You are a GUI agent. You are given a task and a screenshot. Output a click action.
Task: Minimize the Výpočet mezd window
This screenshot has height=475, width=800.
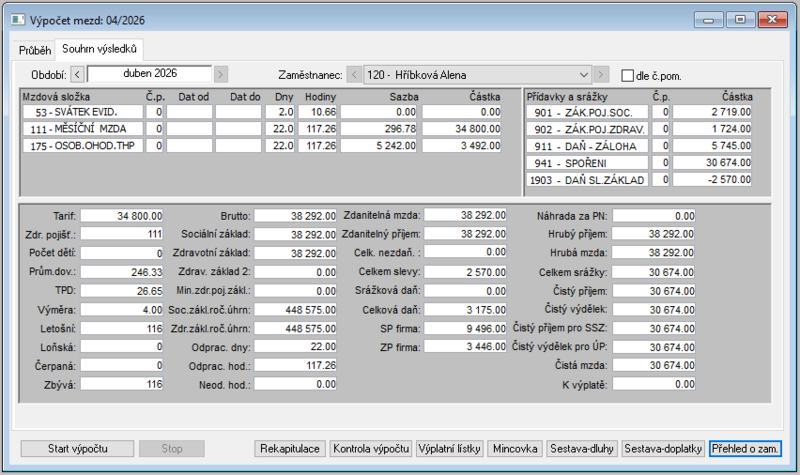[x=708, y=20]
